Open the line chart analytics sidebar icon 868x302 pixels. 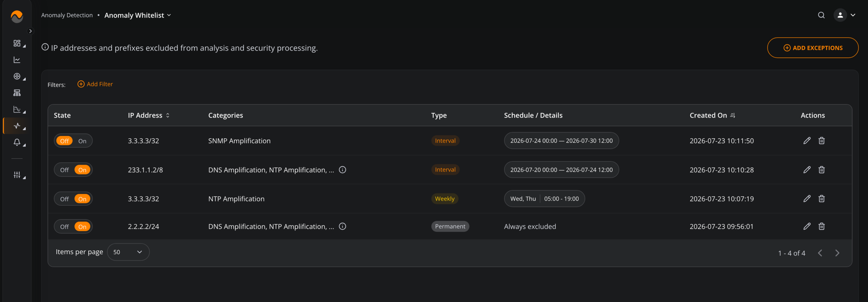point(17,60)
